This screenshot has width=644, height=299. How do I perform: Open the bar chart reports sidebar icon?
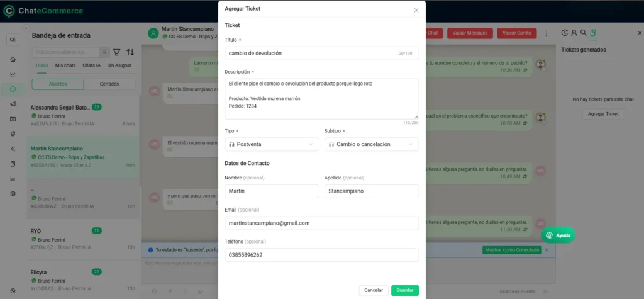pos(13,179)
